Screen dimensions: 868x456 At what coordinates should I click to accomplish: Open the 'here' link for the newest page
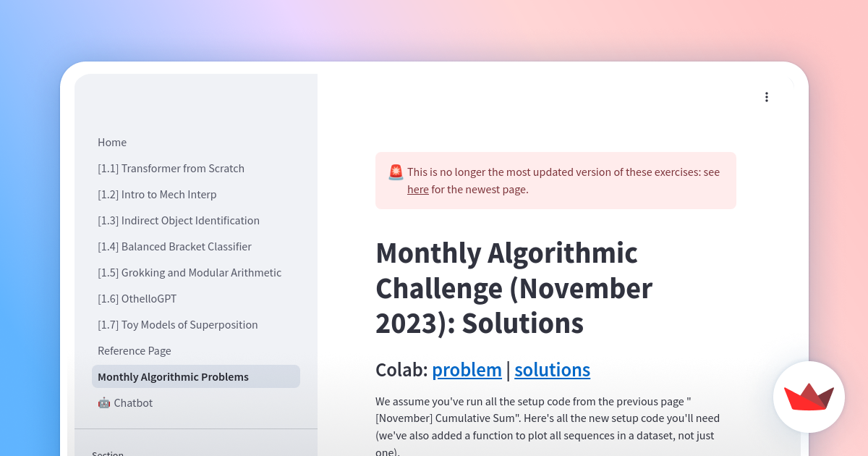[418, 189]
